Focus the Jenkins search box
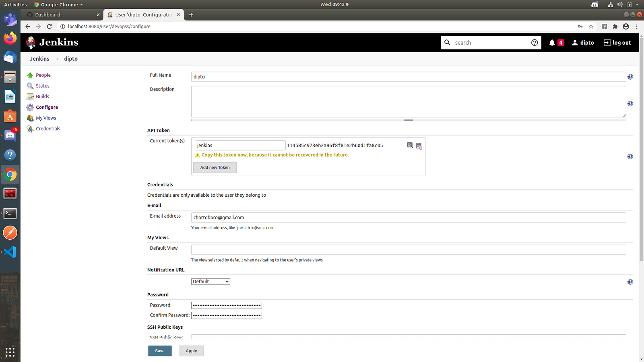Viewport: 644px width, 362px height. (x=491, y=43)
